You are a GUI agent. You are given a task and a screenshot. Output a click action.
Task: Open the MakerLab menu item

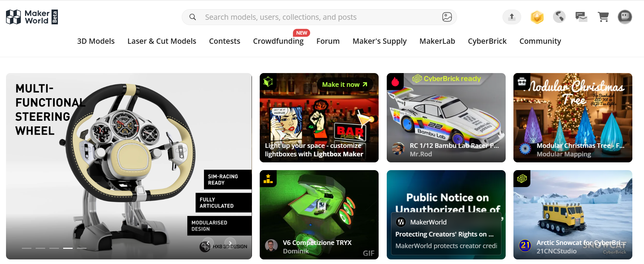(437, 41)
